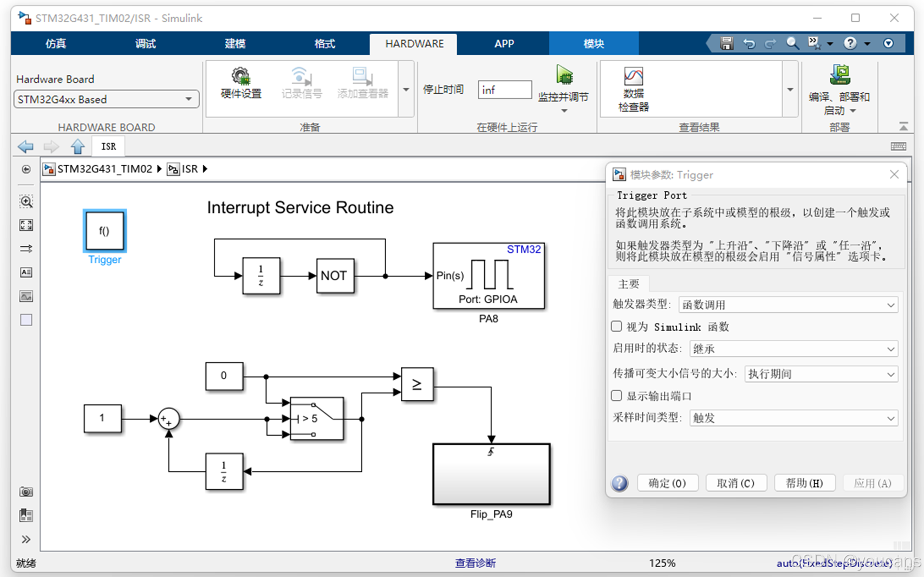Select the > 5 switch block

(x=316, y=418)
